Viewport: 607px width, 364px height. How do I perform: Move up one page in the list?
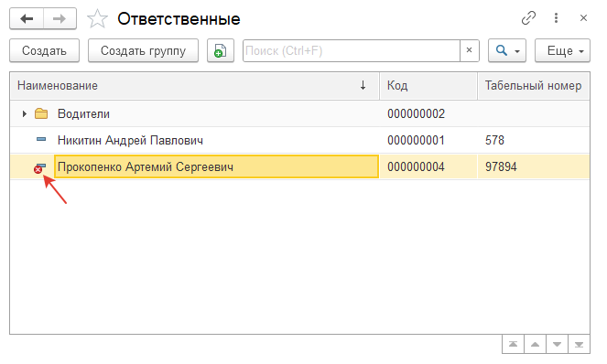(x=535, y=344)
